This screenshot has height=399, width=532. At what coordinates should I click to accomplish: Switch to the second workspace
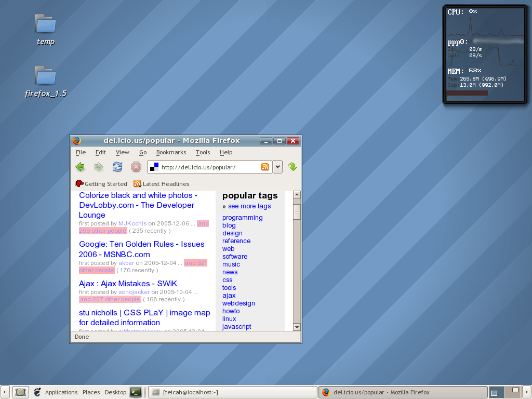513,392
